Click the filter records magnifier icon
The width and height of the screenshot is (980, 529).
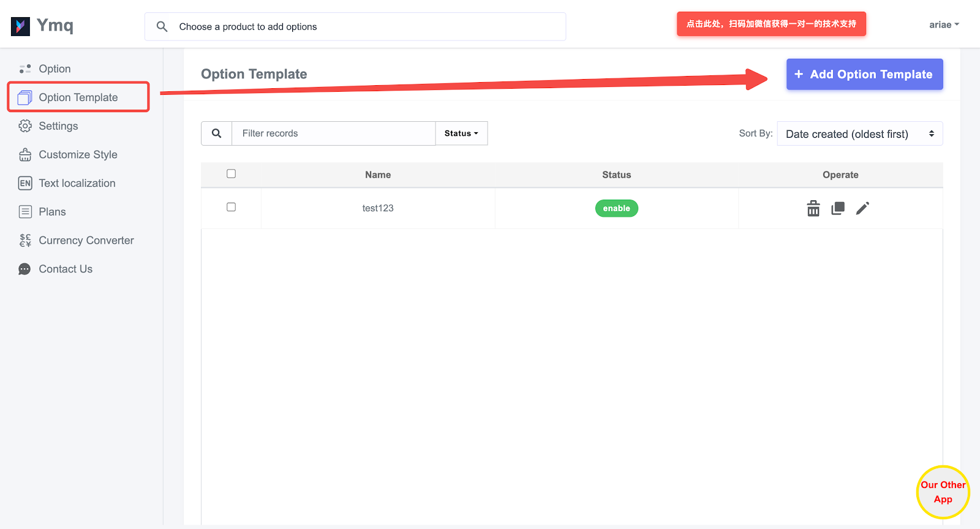pyautogui.click(x=216, y=133)
